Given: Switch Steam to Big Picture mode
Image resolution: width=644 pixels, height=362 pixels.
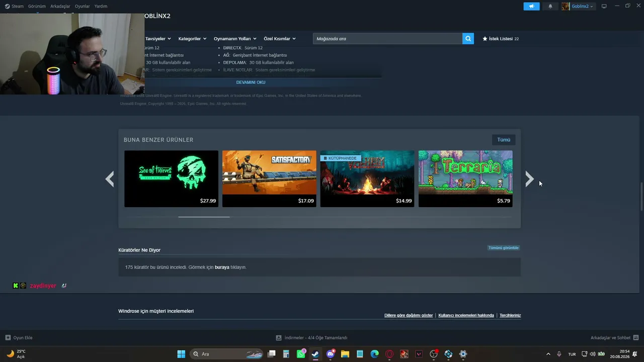Looking at the screenshot, I should 604,6.
